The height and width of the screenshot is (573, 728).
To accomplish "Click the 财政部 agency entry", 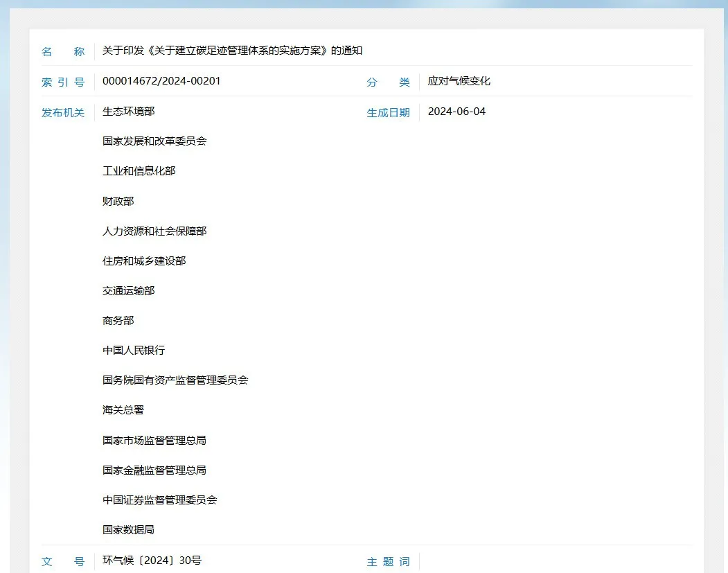I will pyautogui.click(x=118, y=201).
